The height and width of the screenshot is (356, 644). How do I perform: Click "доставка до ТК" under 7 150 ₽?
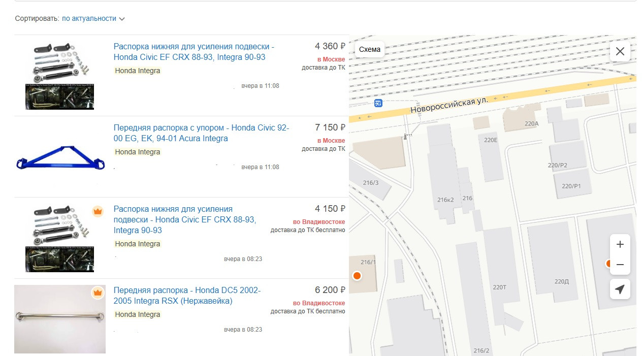coord(324,149)
